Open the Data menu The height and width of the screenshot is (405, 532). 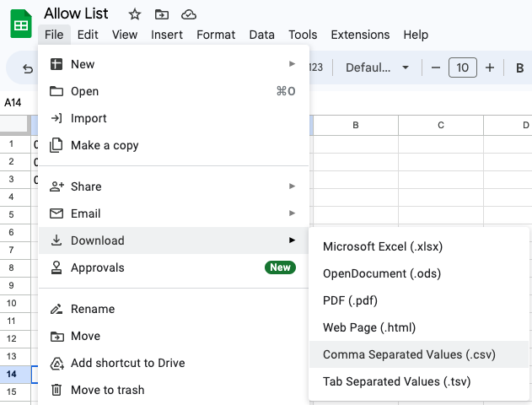click(x=261, y=35)
